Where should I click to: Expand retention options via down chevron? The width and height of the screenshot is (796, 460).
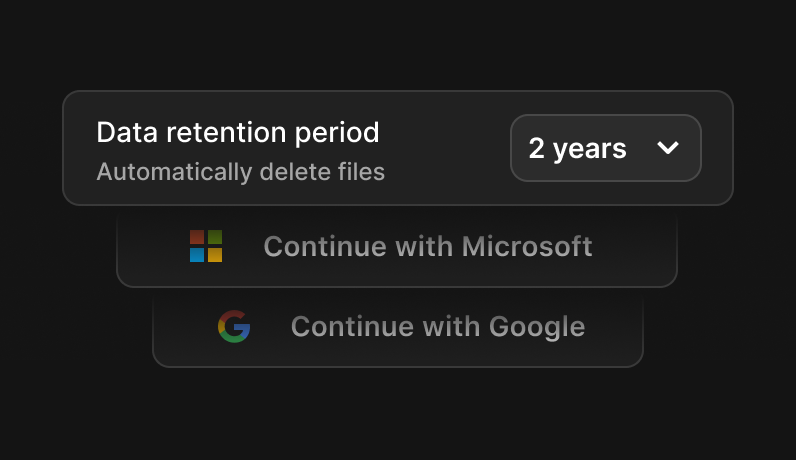(668, 148)
